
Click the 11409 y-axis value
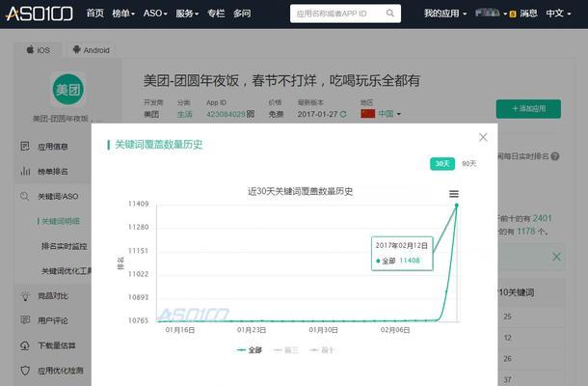click(x=139, y=204)
